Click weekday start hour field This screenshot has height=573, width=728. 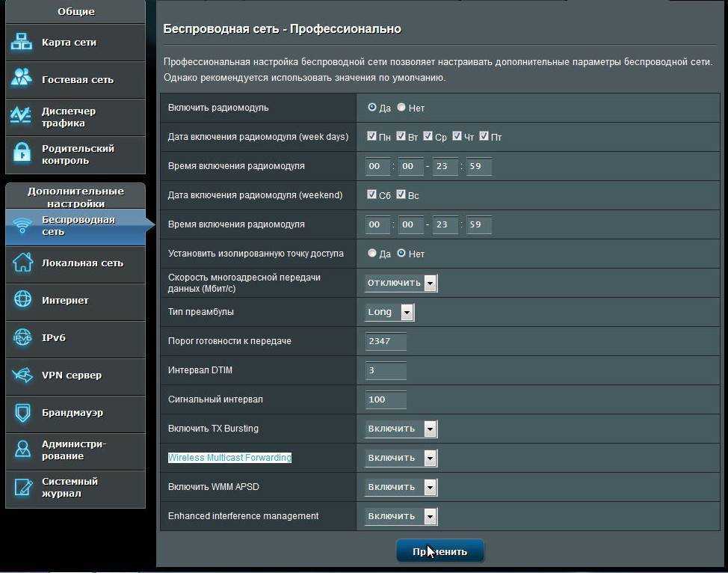(377, 166)
